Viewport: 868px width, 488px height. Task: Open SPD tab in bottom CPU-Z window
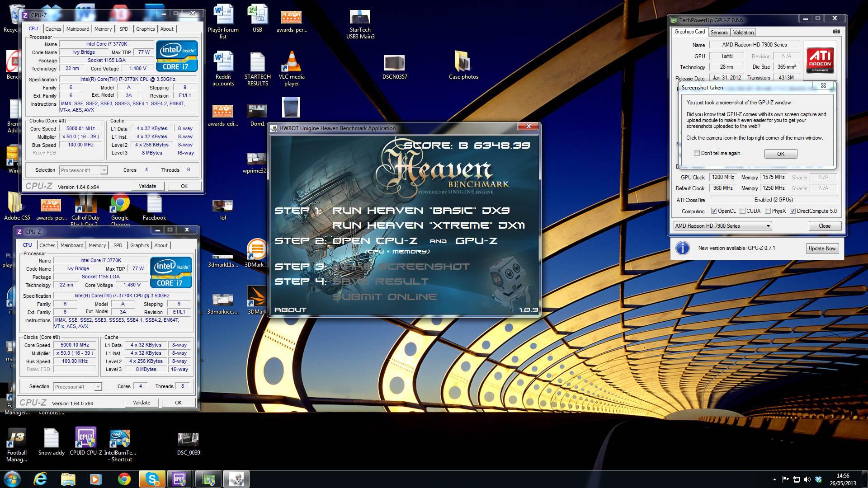click(118, 245)
